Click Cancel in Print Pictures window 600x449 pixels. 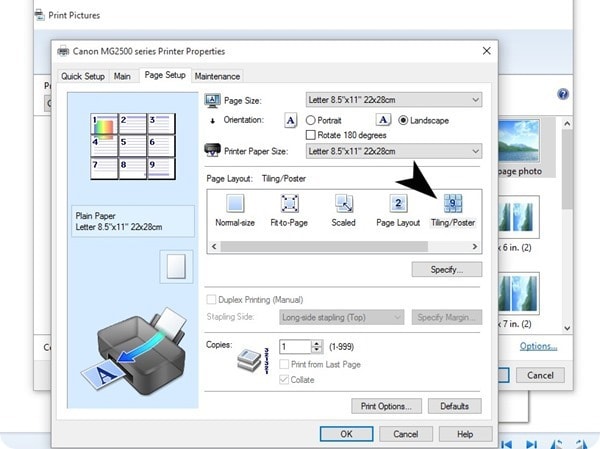coord(540,375)
